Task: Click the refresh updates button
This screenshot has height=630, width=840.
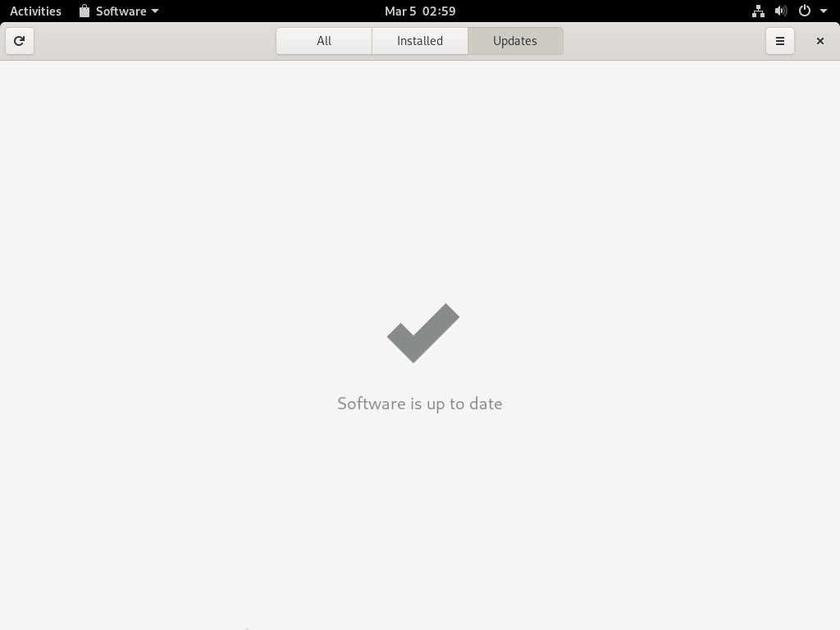Action: point(20,41)
